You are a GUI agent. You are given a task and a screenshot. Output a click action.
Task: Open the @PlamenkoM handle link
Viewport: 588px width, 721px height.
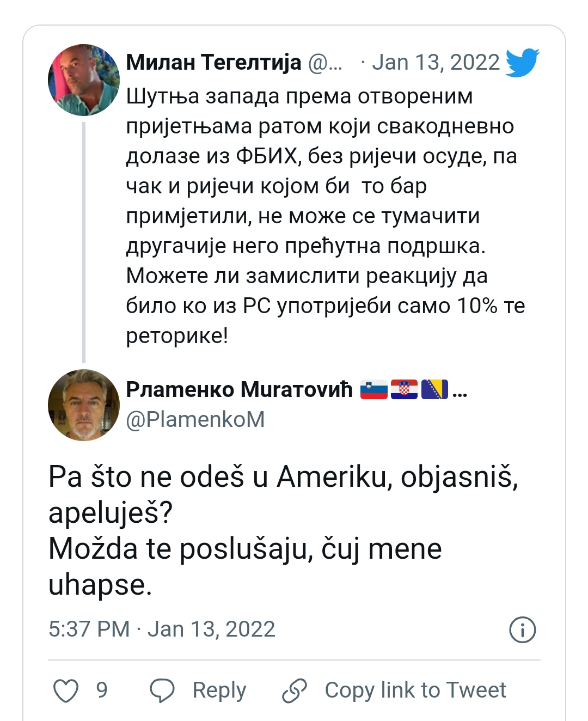195,420
